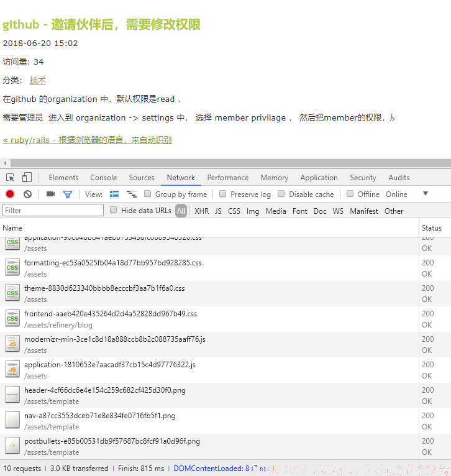The width and height of the screenshot is (451, 476).
Task: Select the All request type filter
Action: coord(181,211)
